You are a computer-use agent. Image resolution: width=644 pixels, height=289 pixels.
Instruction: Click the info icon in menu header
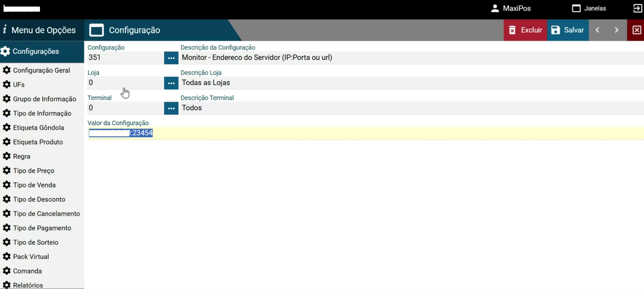(x=5, y=29)
